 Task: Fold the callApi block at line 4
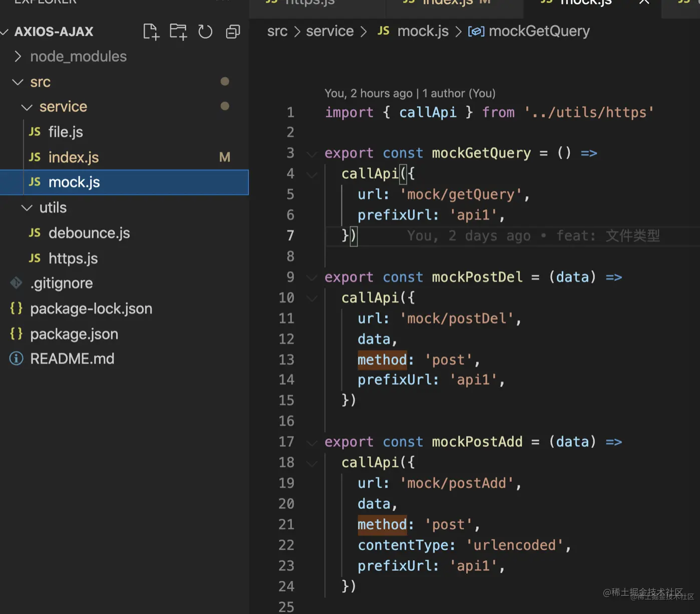312,174
